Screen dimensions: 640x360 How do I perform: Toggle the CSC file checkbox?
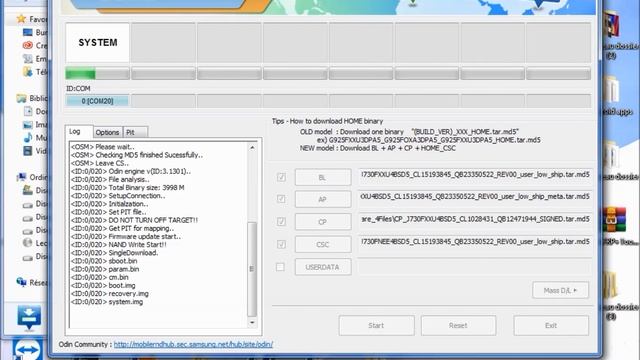[x=281, y=244]
